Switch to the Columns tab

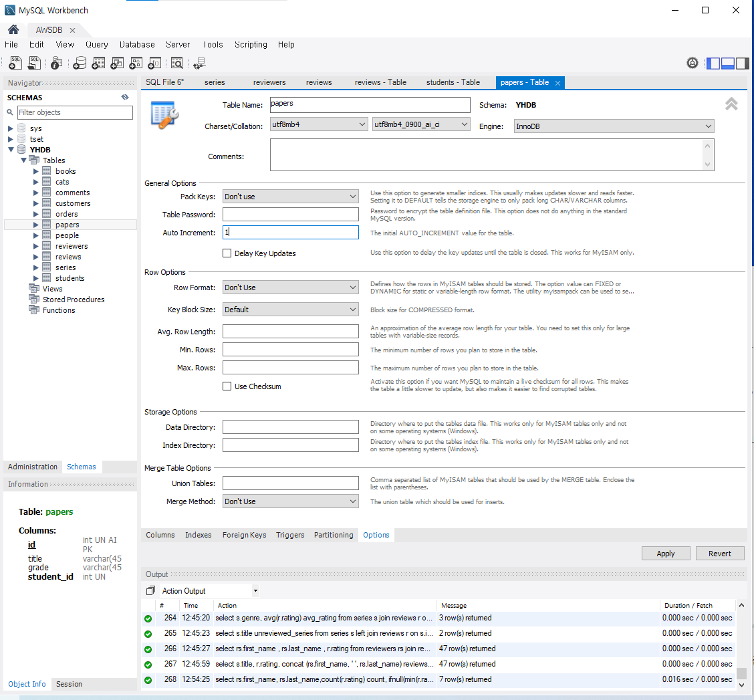click(160, 534)
